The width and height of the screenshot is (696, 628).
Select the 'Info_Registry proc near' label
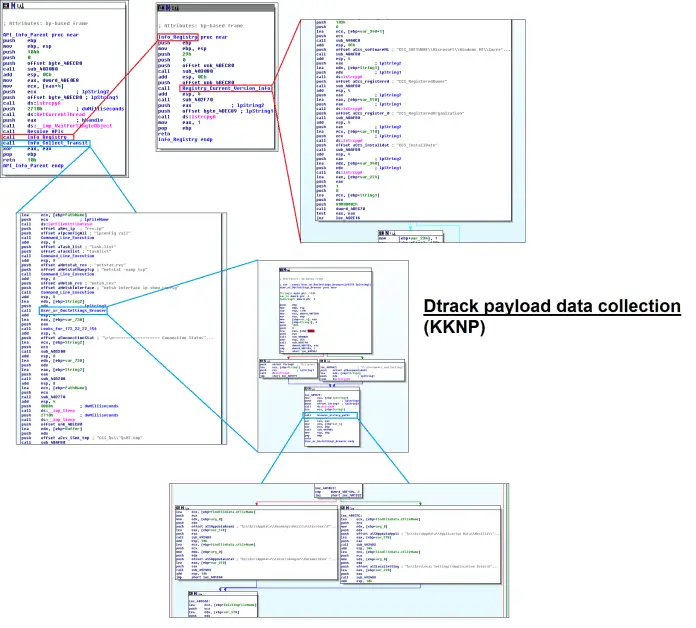(x=193, y=37)
